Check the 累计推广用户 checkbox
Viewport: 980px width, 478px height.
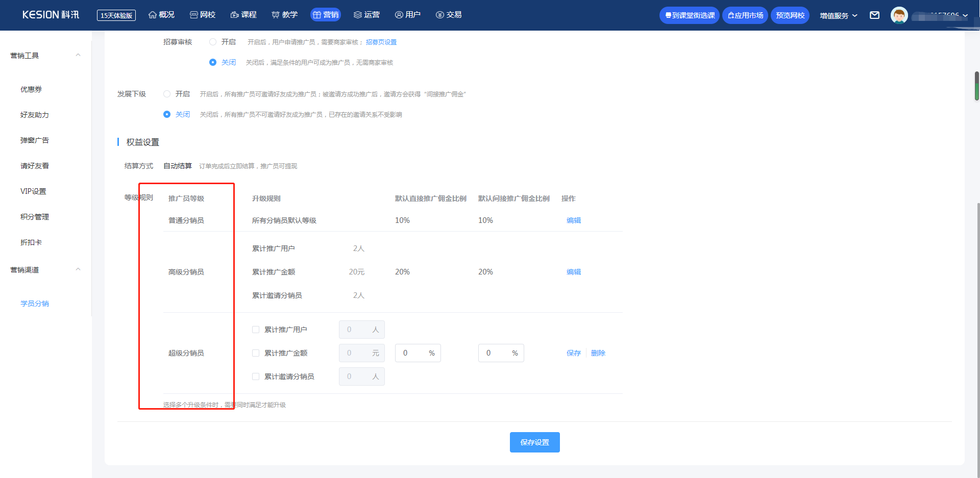point(256,330)
